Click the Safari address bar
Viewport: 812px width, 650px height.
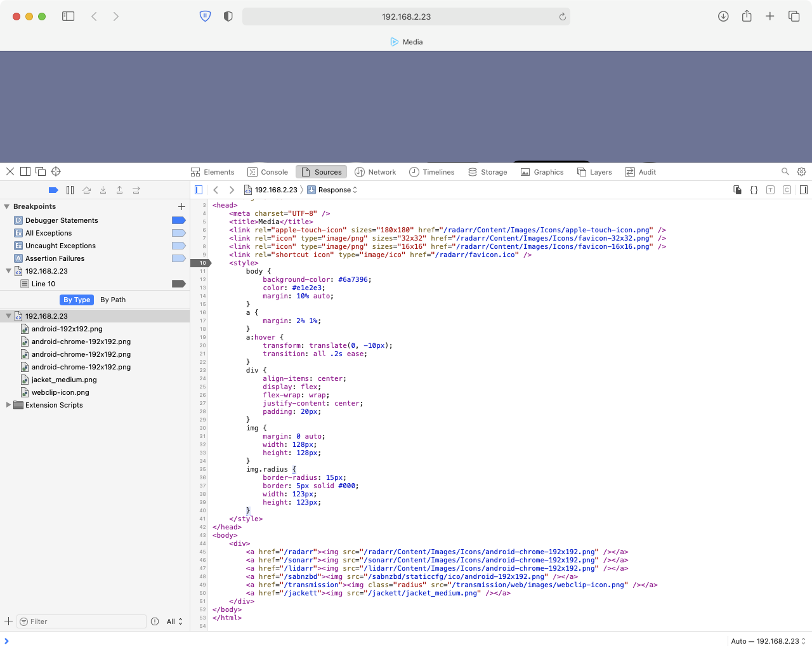(406, 17)
